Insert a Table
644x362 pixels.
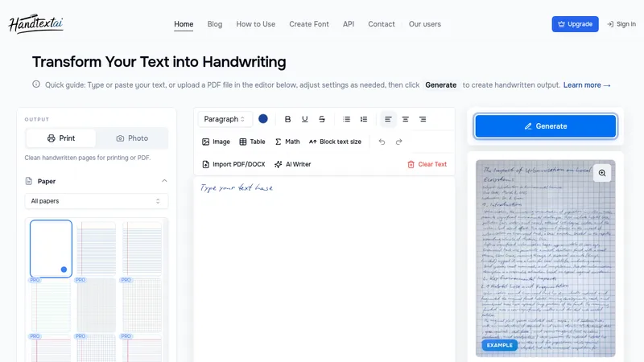[x=252, y=142]
